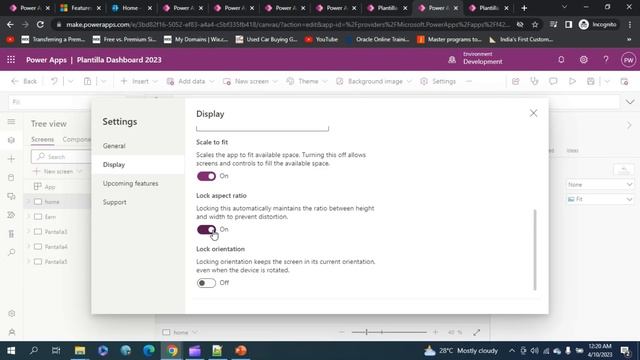Screen dimensions: 640x360
Task: Open the Environment picker icon
Action: click(x=452, y=60)
